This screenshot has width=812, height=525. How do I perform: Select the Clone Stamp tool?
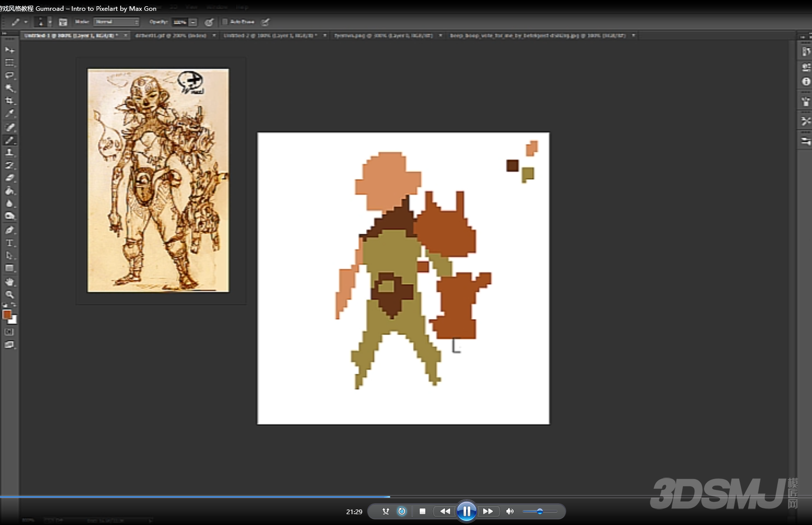(9, 153)
